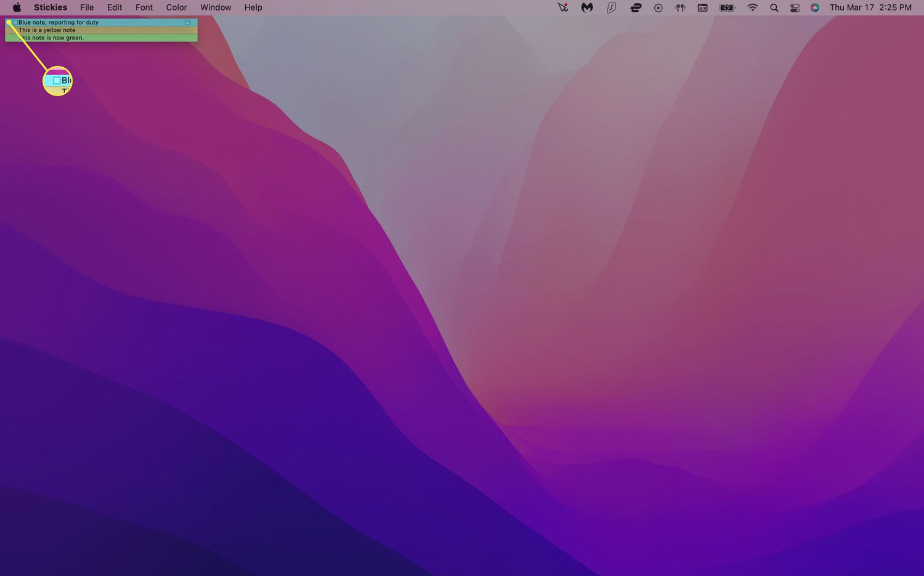
Task: Open the Color menu
Action: (176, 7)
